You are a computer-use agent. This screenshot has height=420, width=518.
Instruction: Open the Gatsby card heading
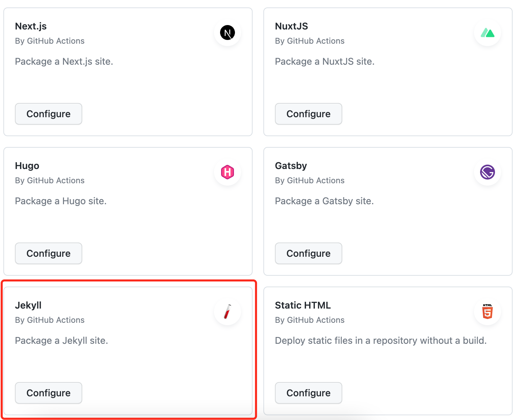pyautogui.click(x=291, y=166)
